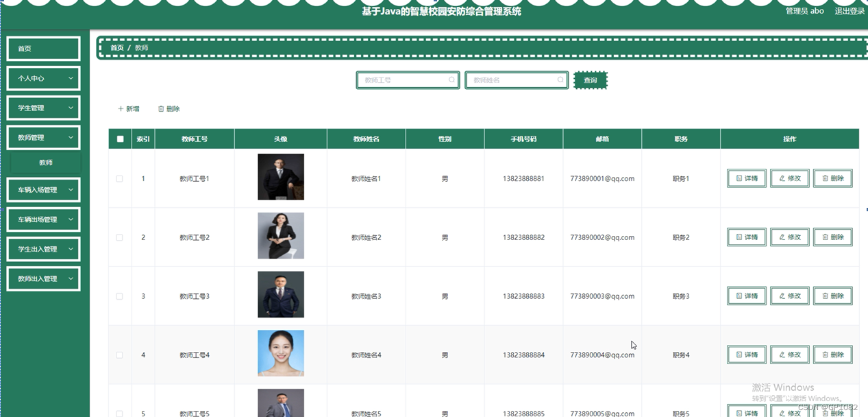Check the box for row 教师工号1
Screen dimensions: 868x417
tap(119, 179)
